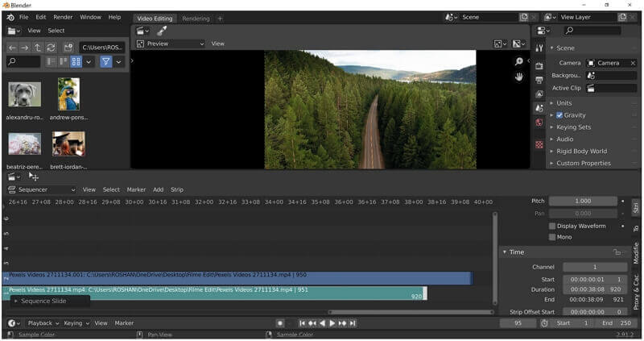The height and width of the screenshot is (341, 644).
Task: Switch file browser to vertical list view
Action: coord(51,62)
